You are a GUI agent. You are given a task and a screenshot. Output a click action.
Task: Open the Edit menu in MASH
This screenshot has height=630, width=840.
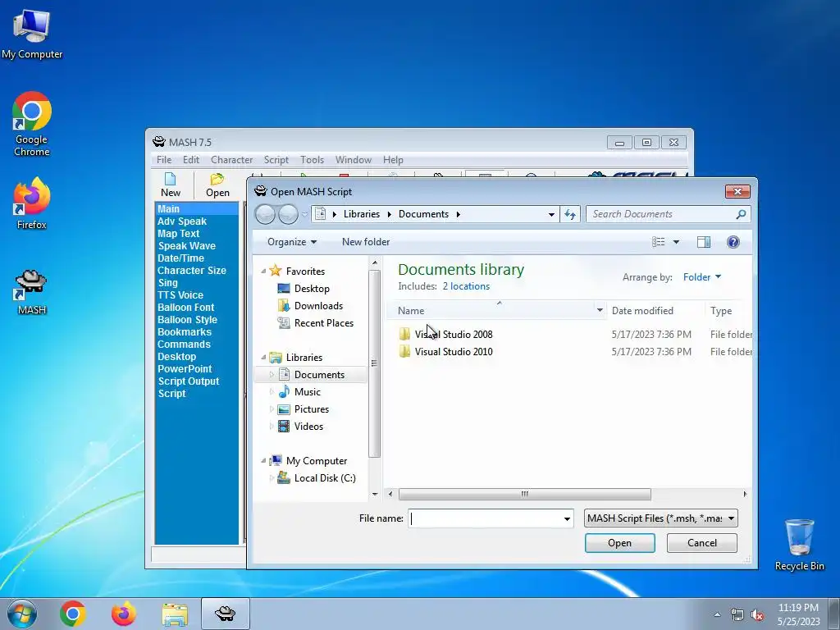click(190, 160)
